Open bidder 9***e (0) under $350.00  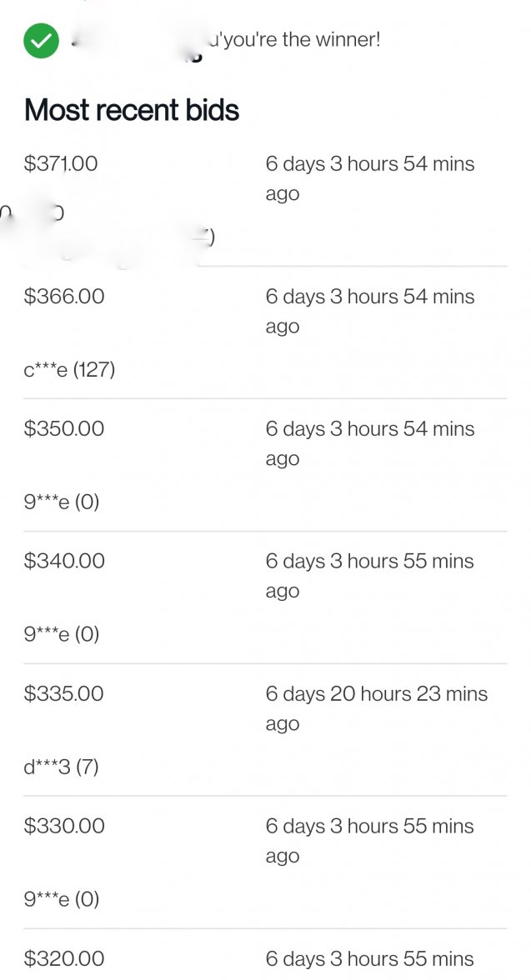click(x=62, y=502)
